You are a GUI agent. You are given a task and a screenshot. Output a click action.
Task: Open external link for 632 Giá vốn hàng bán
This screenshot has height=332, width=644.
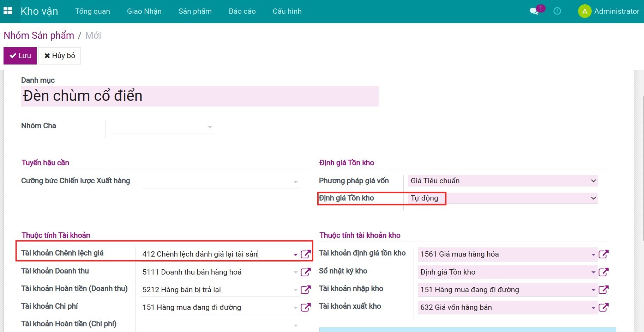click(603, 307)
